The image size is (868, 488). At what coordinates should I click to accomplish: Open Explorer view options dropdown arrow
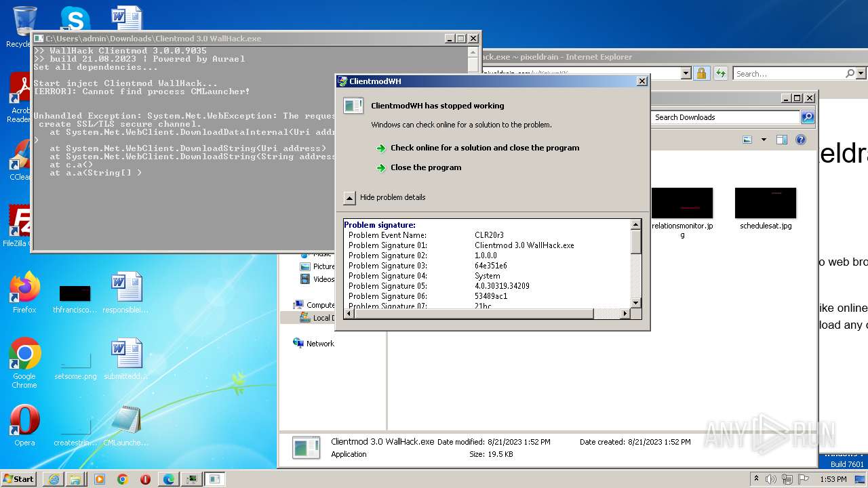tap(764, 140)
